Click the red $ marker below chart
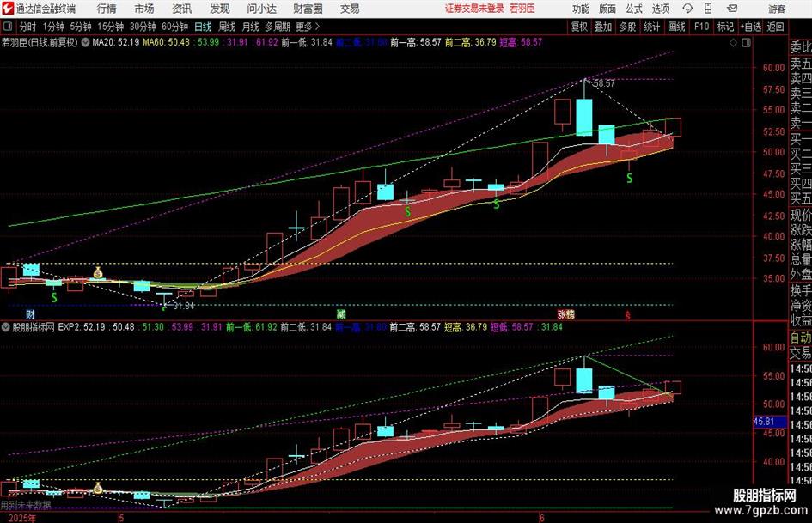The height and width of the screenshot is (523, 812). [x=627, y=315]
